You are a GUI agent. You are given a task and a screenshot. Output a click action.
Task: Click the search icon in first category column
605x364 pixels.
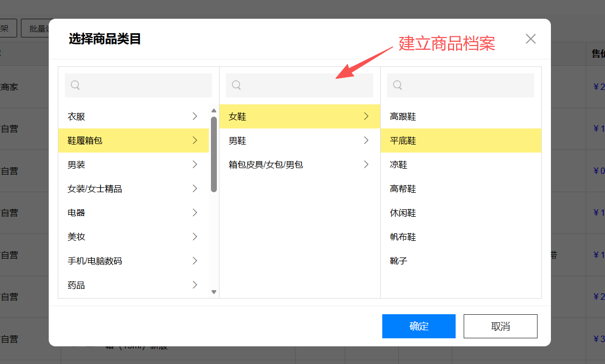pyautogui.click(x=75, y=85)
